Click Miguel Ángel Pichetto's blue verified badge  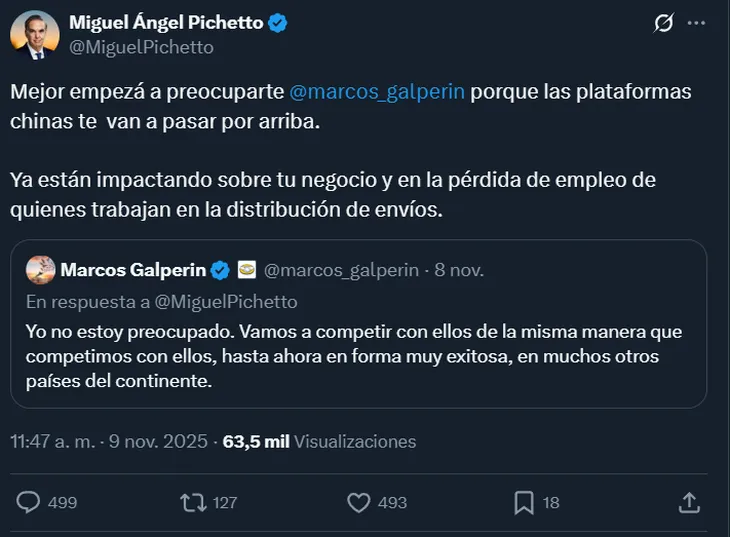tap(277, 23)
